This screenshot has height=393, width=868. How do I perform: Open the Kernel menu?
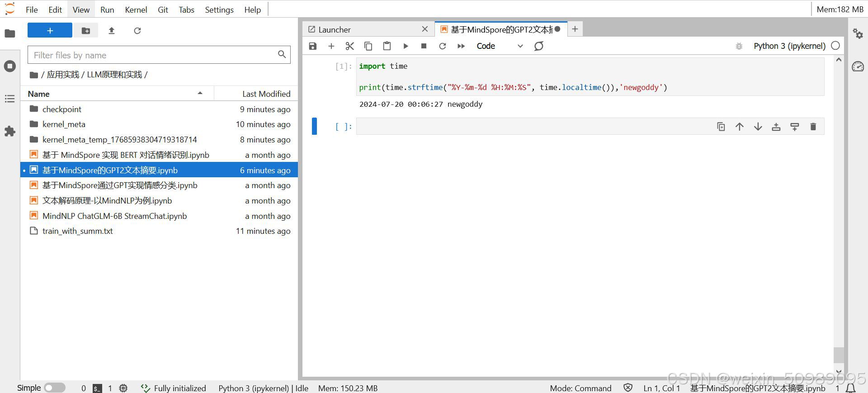pyautogui.click(x=136, y=9)
